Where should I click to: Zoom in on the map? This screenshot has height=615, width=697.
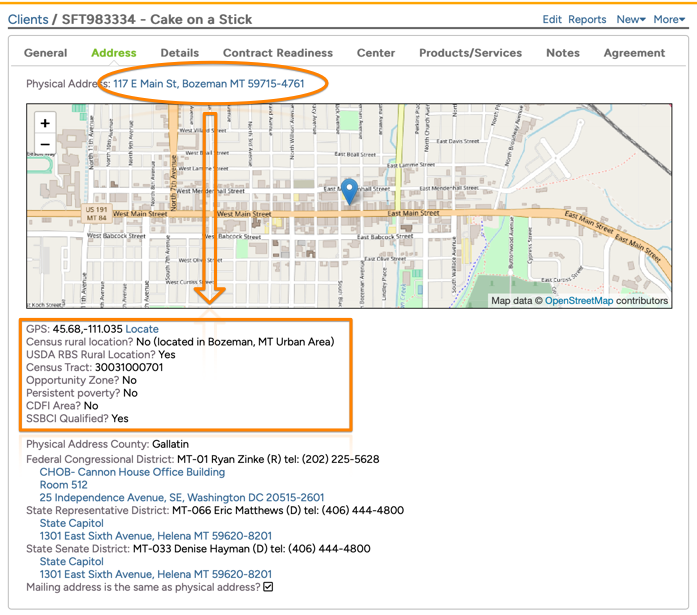click(x=45, y=123)
